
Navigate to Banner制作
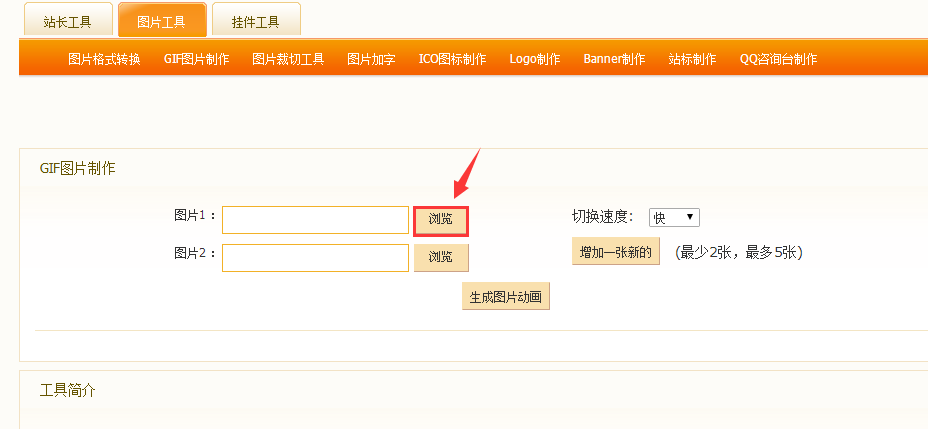click(x=614, y=59)
